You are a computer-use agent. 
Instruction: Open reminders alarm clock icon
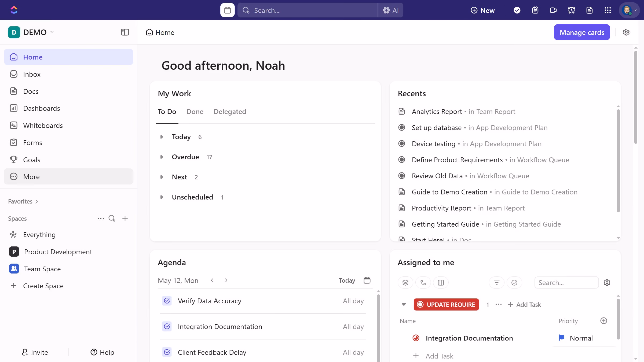tap(571, 10)
